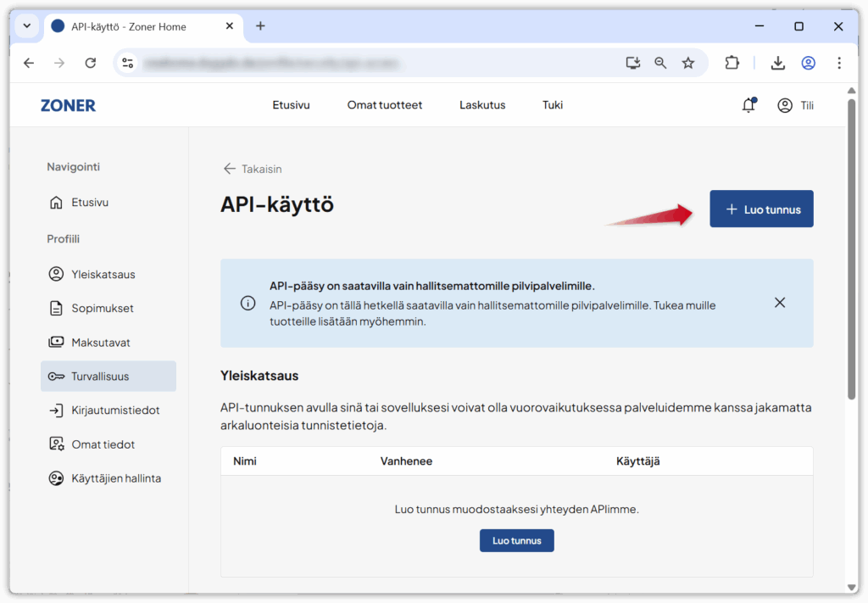Open the browser main menu
This screenshot has height=603, width=868.
(839, 63)
